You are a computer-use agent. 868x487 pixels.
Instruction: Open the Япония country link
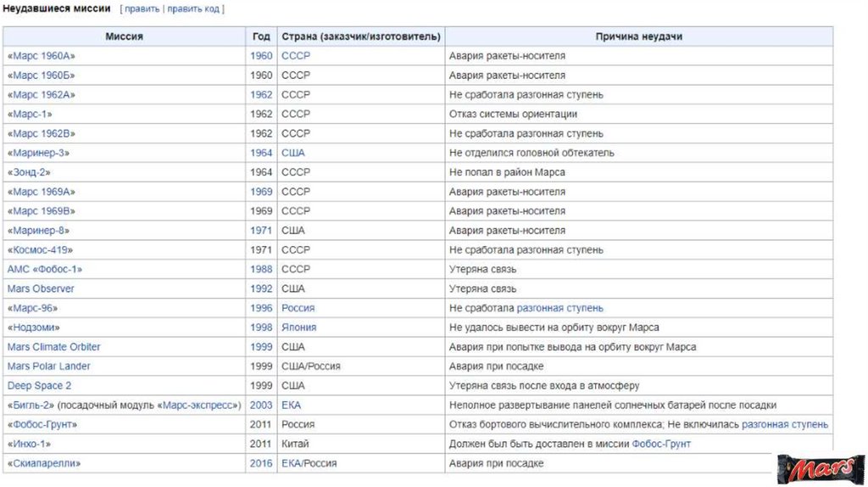point(299,327)
